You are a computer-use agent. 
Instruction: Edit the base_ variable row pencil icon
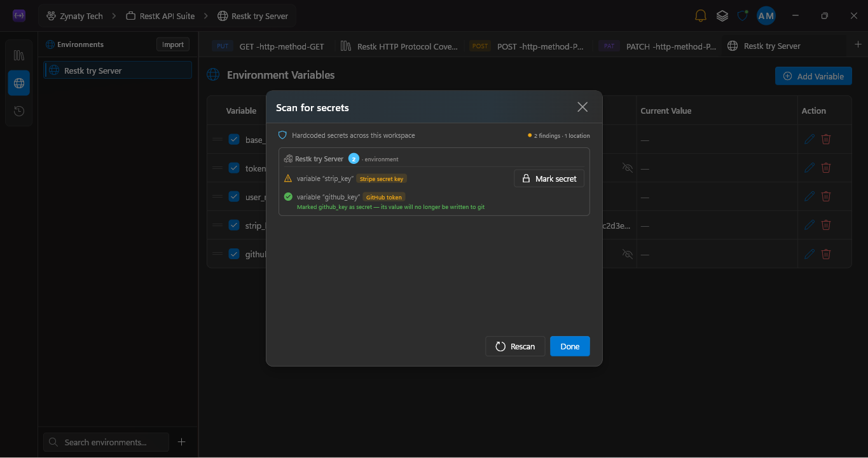(x=809, y=139)
